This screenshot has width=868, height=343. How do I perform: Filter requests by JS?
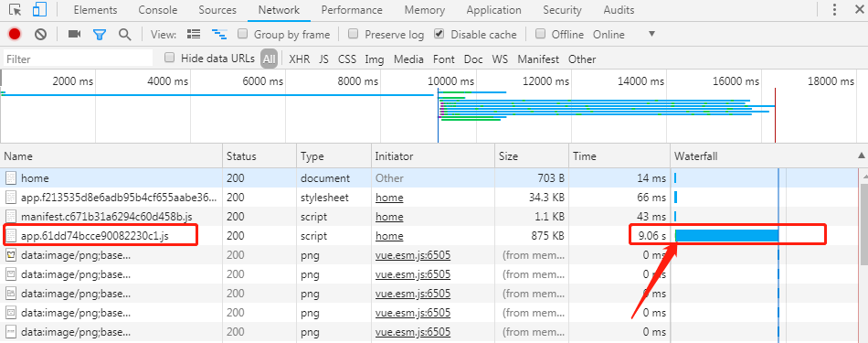323,59
